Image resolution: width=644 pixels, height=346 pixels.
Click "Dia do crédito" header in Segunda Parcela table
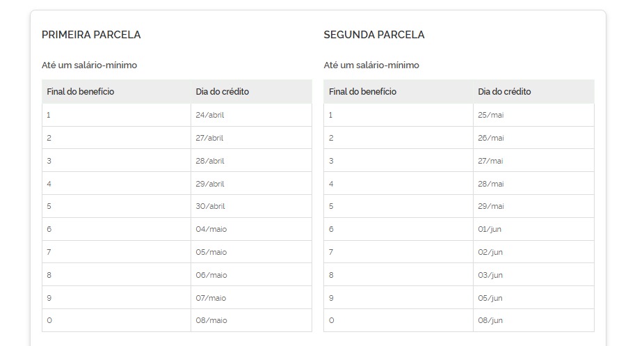point(505,92)
